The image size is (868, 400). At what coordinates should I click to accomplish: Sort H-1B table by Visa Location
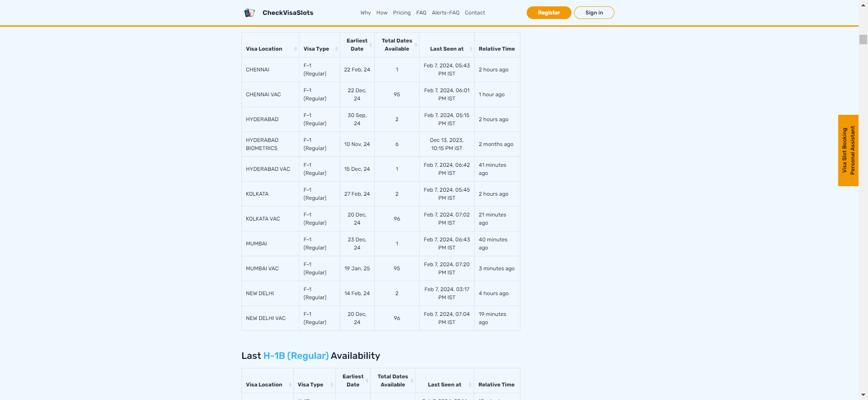tap(267, 381)
